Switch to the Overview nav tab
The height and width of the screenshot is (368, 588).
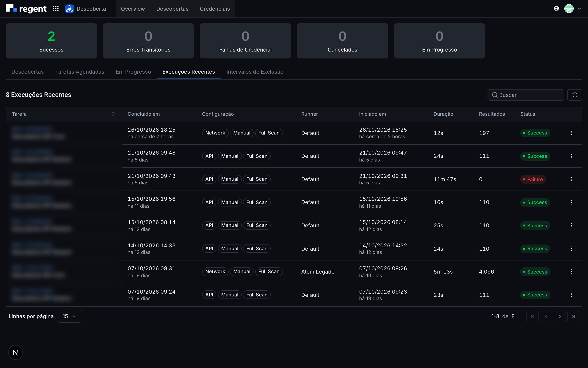point(133,9)
